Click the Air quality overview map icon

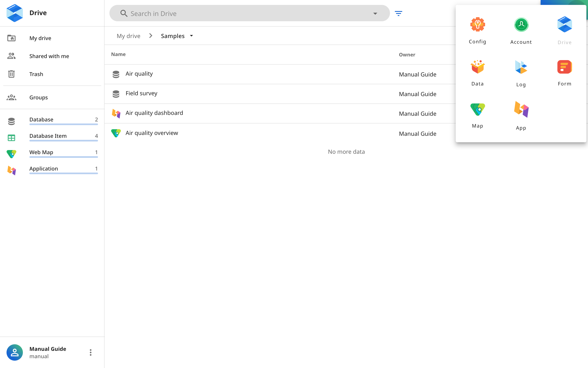click(116, 133)
